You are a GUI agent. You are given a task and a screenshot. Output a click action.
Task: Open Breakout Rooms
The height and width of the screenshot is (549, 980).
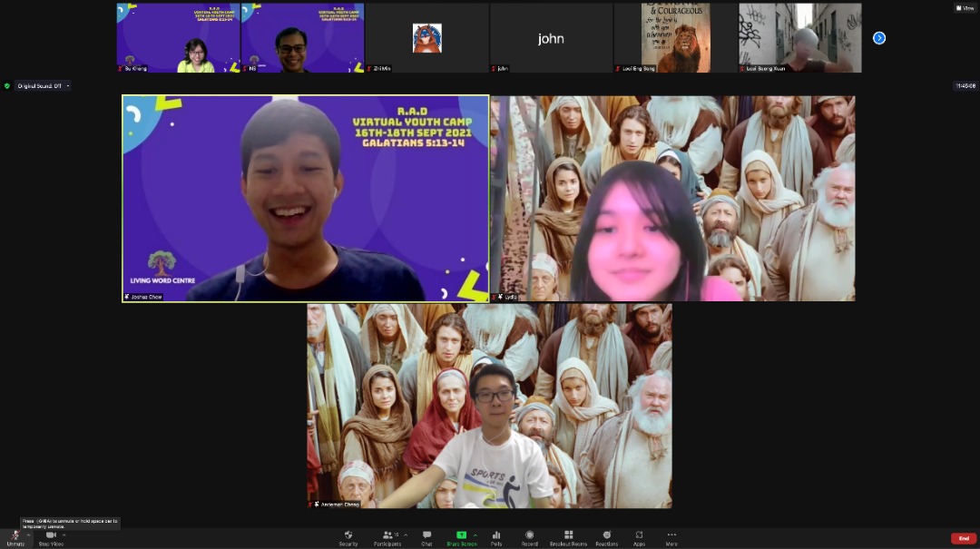click(568, 535)
